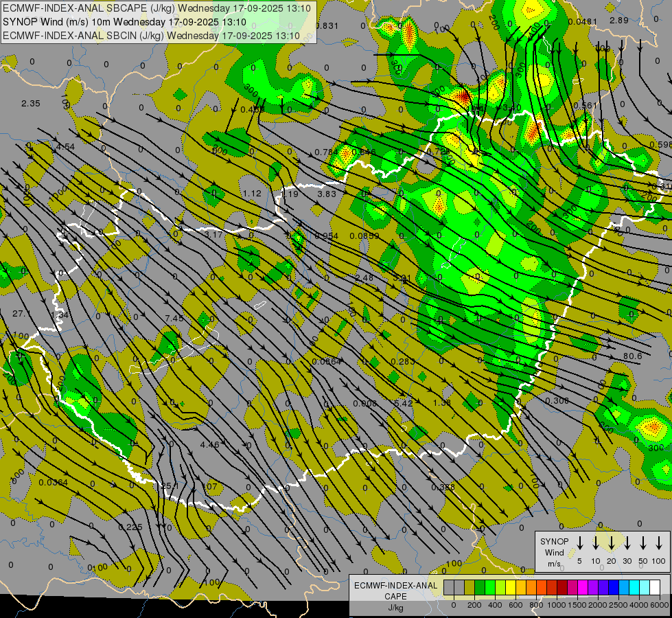
Task: Select the 25.1 value on the map
Action: (170, 486)
